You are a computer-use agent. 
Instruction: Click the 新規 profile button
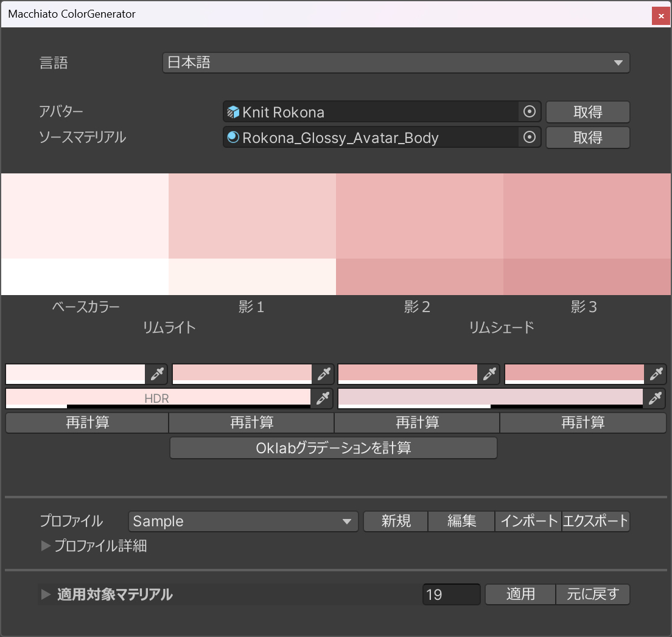coord(396,521)
